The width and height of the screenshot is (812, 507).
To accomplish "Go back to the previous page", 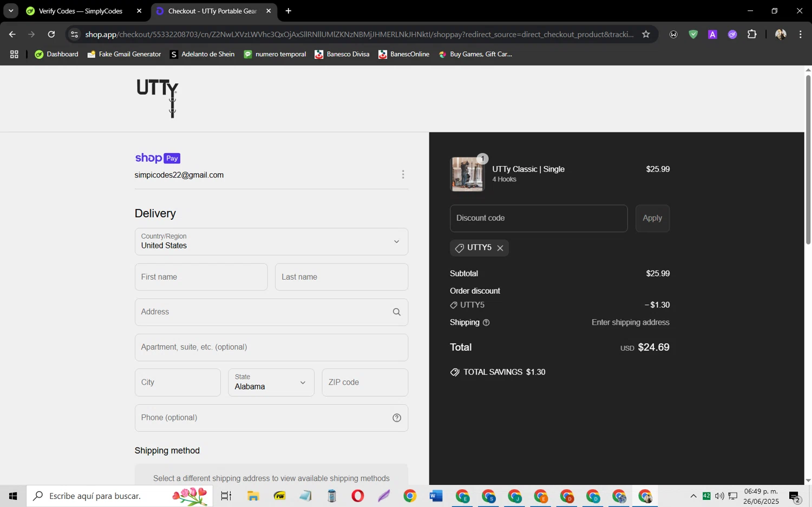I will (x=12, y=34).
